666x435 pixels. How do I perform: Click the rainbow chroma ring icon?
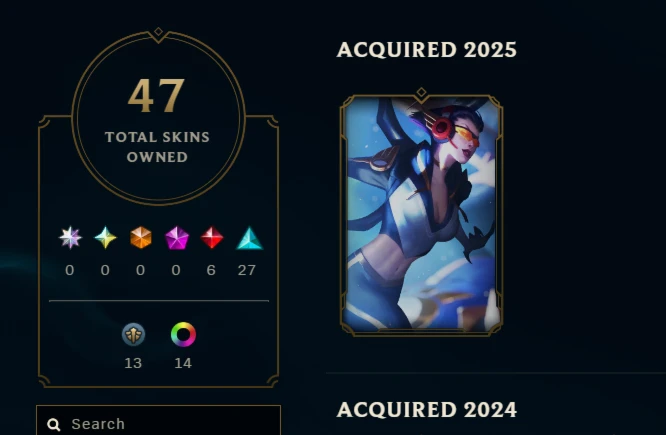coord(183,334)
